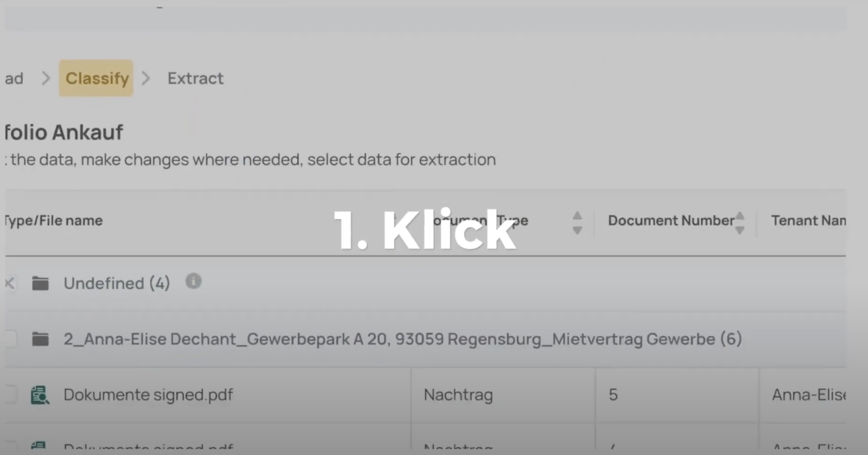The height and width of the screenshot is (455, 868).
Task: Open the Dokumente signed.pdf file name
Action: (148, 395)
